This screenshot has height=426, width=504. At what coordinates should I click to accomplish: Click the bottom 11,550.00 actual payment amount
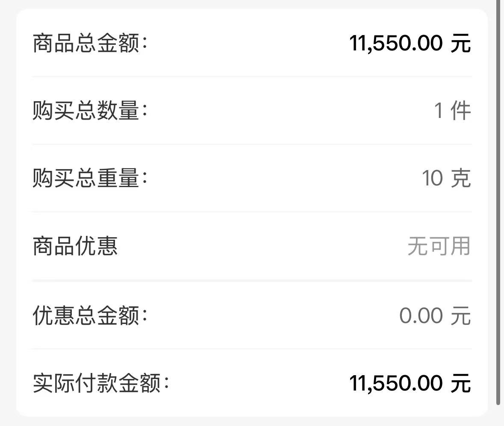tap(395, 383)
